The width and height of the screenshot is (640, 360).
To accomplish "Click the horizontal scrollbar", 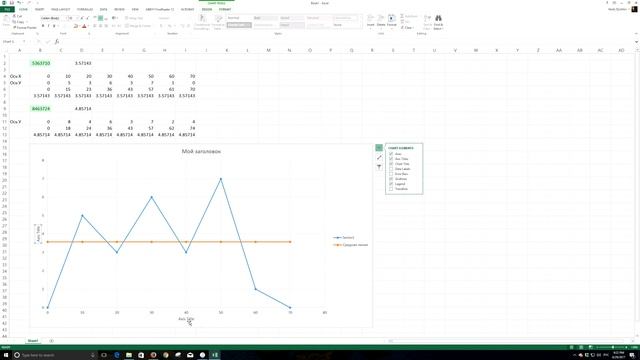I will click(506, 340).
